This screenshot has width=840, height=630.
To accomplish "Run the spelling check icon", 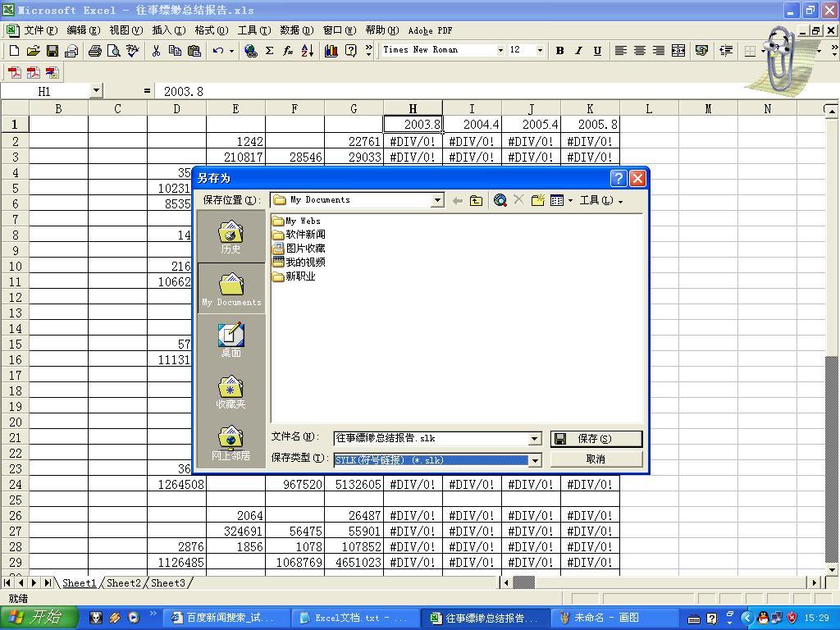I will coord(132,50).
